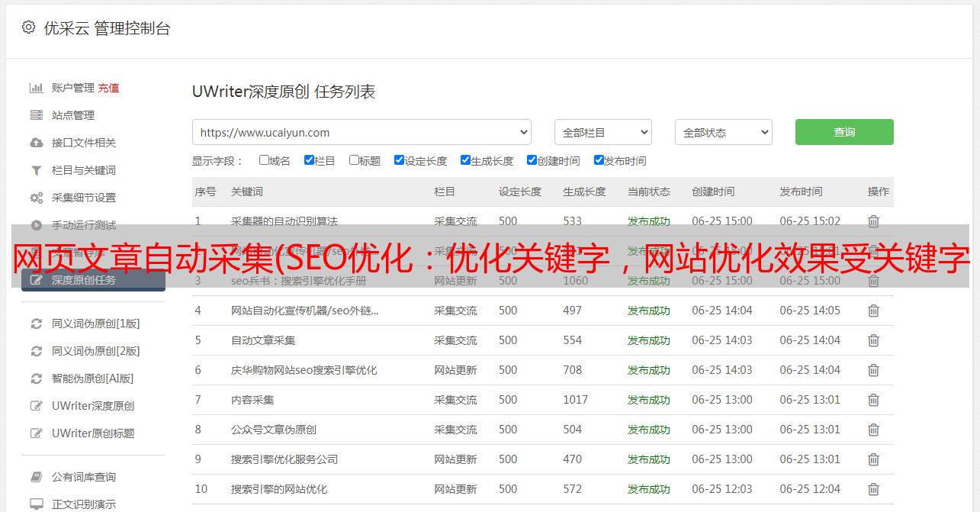The image size is (980, 512).
Task: Click the keyword 庆华购物网站seo搜索引擎优化
Action: point(304,370)
